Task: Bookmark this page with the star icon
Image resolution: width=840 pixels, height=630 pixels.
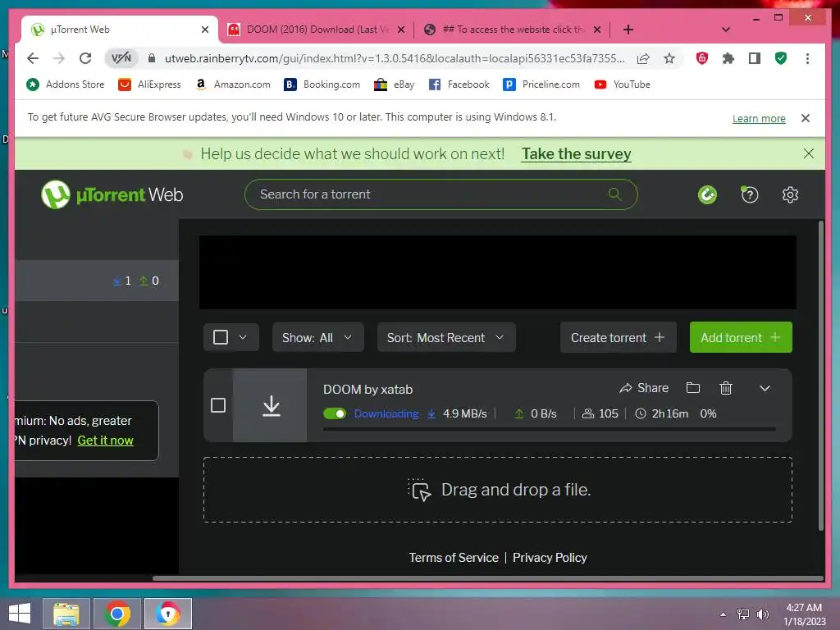Action: pyautogui.click(x=669, y=58)
